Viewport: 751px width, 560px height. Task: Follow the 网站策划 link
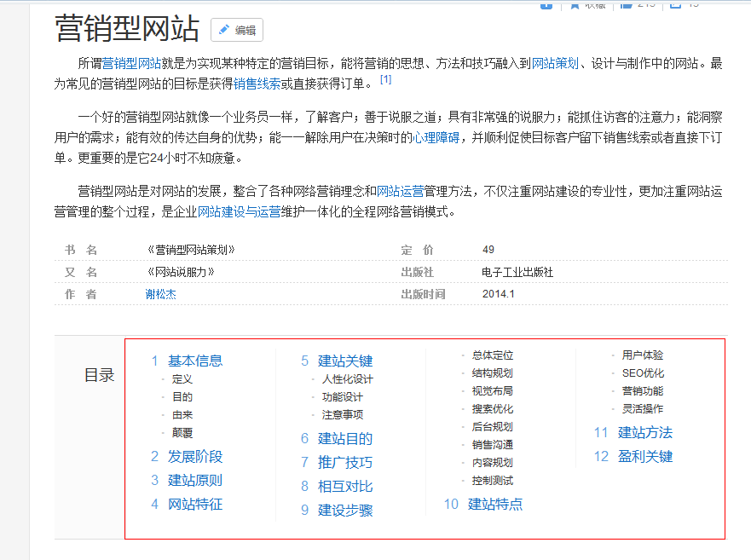click(x=557, y=62)
